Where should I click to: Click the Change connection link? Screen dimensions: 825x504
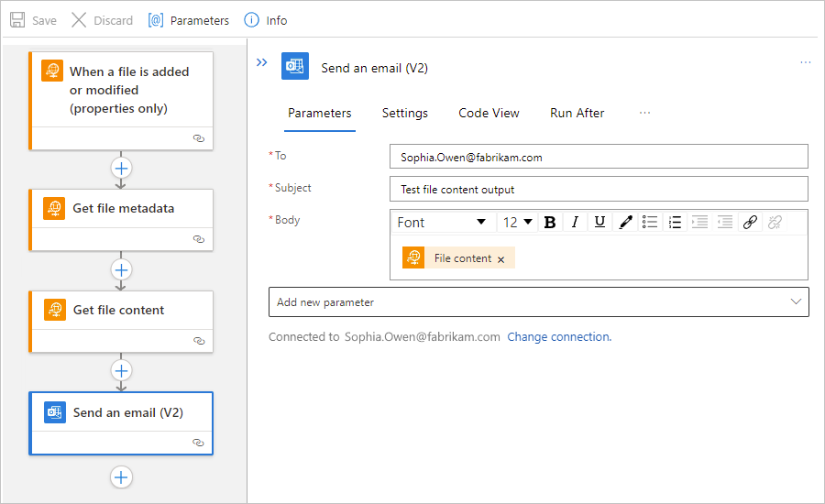559,336
